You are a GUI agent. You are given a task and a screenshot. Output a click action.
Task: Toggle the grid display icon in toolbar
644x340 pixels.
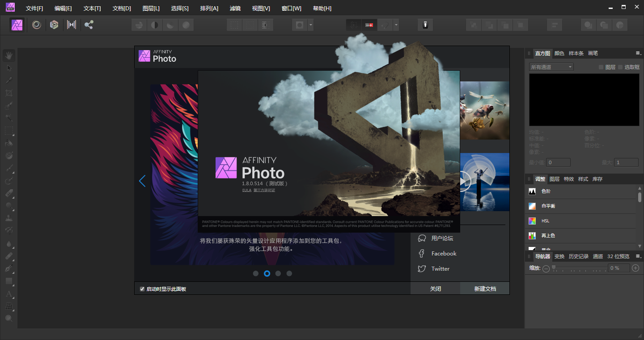point(354,25)
